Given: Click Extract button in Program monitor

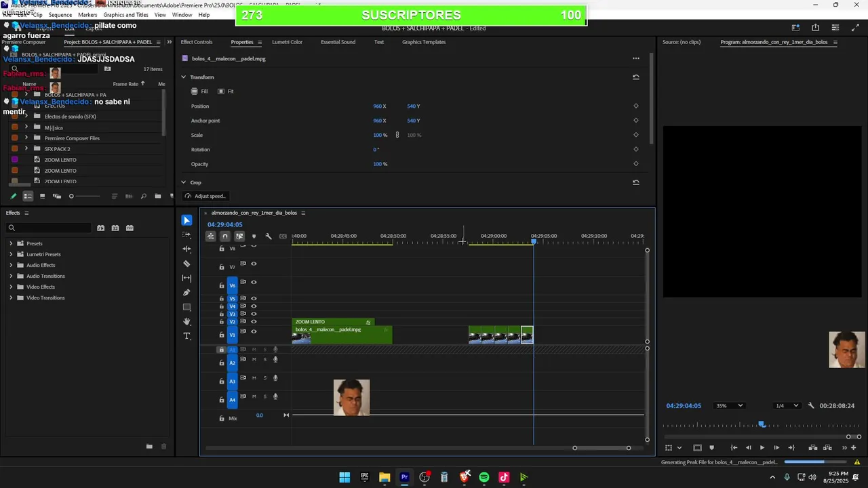Looking at the screenshot, I should click(x=827, y=447).
